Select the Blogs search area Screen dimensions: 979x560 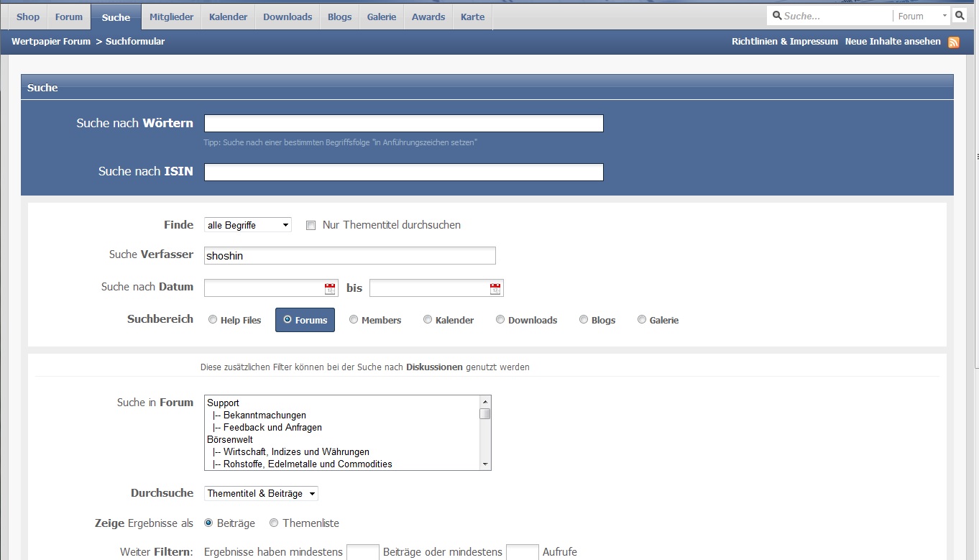pos(584,320)
